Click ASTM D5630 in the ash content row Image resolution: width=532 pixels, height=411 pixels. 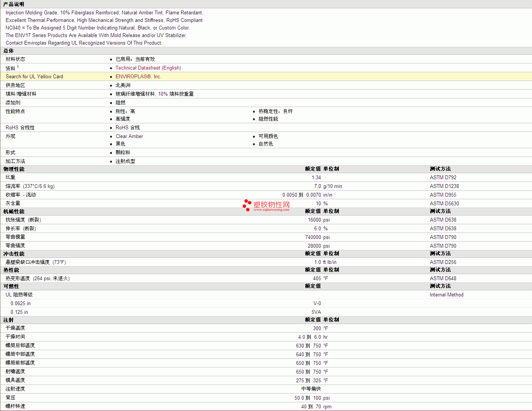point(444,204)
